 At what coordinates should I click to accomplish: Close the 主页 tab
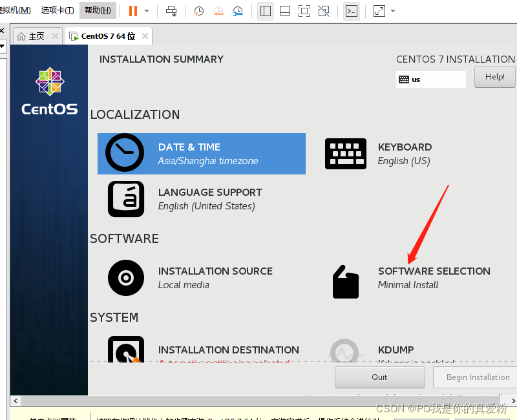pos(56,36)
